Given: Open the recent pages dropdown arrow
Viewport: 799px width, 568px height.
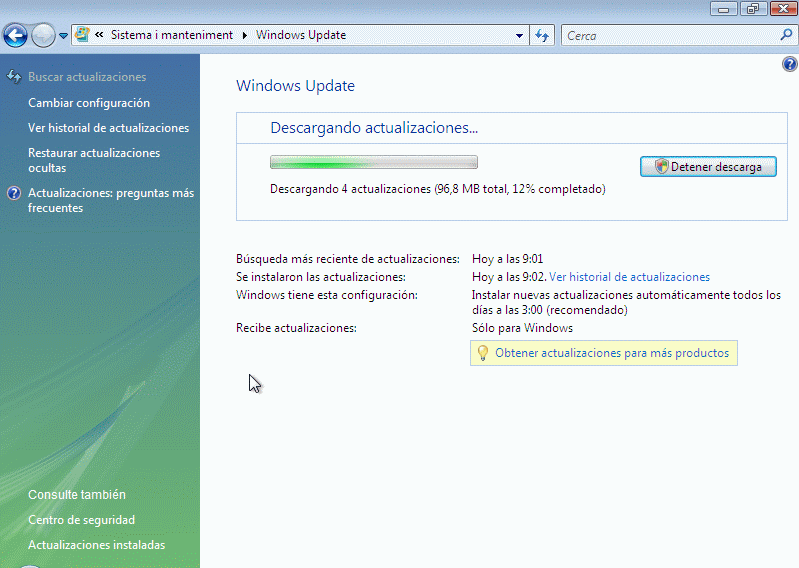Looking at the screenshot, I should click(x=64, y=36).
